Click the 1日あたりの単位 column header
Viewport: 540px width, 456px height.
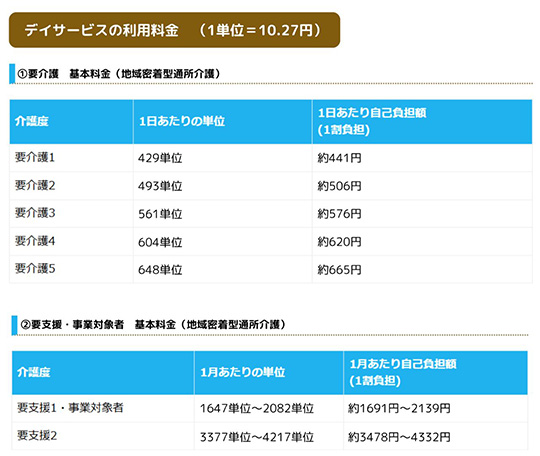[x=222, y=122]
